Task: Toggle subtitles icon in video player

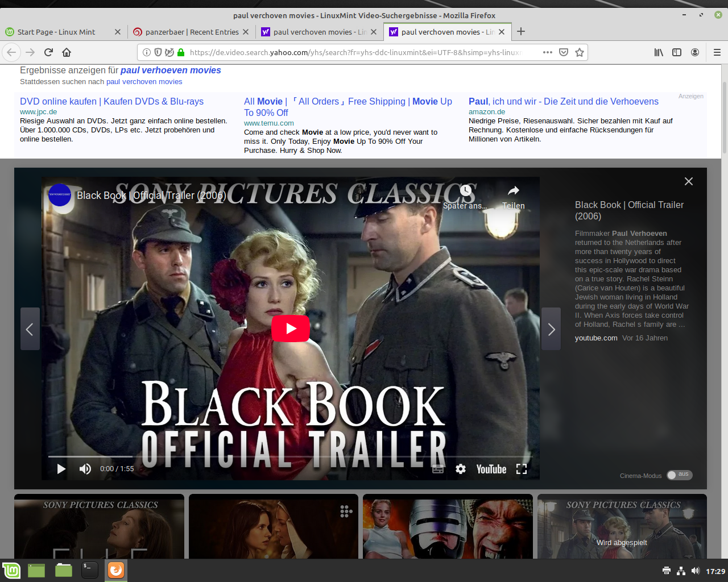Action: point(438,469)
